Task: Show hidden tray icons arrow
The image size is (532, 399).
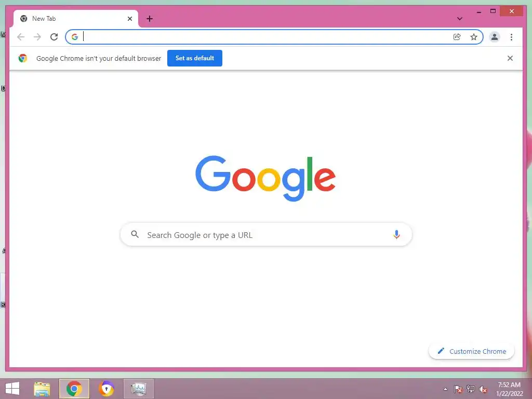Action: click(445, 389)
